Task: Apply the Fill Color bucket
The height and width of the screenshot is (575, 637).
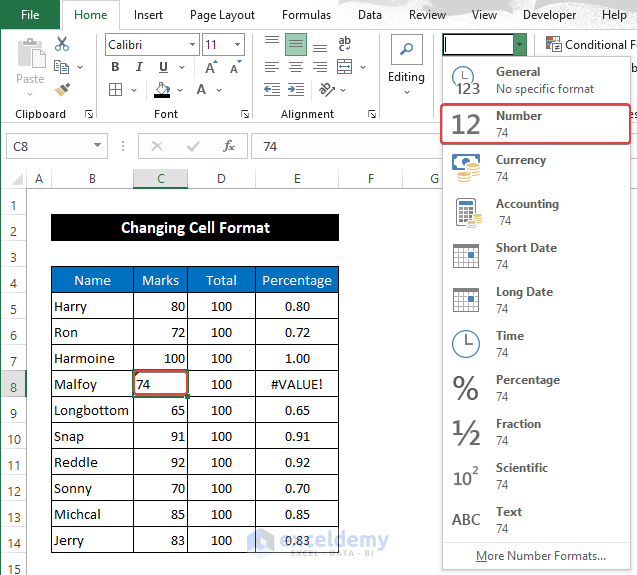Action: pyautogui.click(x=162, y=90)
